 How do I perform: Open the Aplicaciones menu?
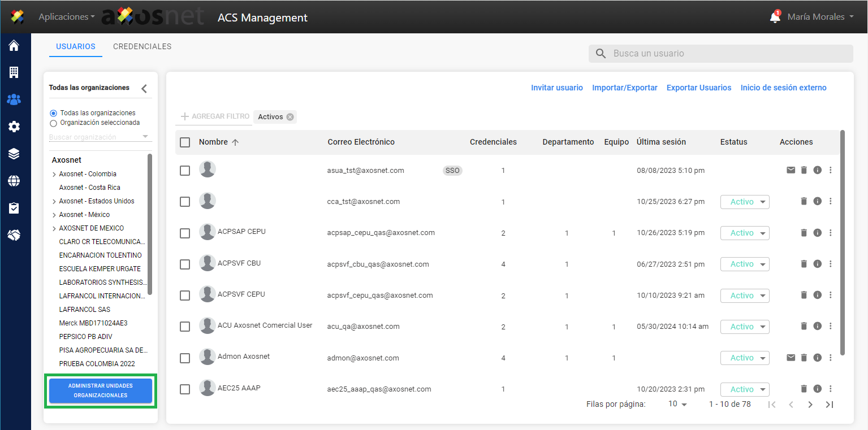66,17
